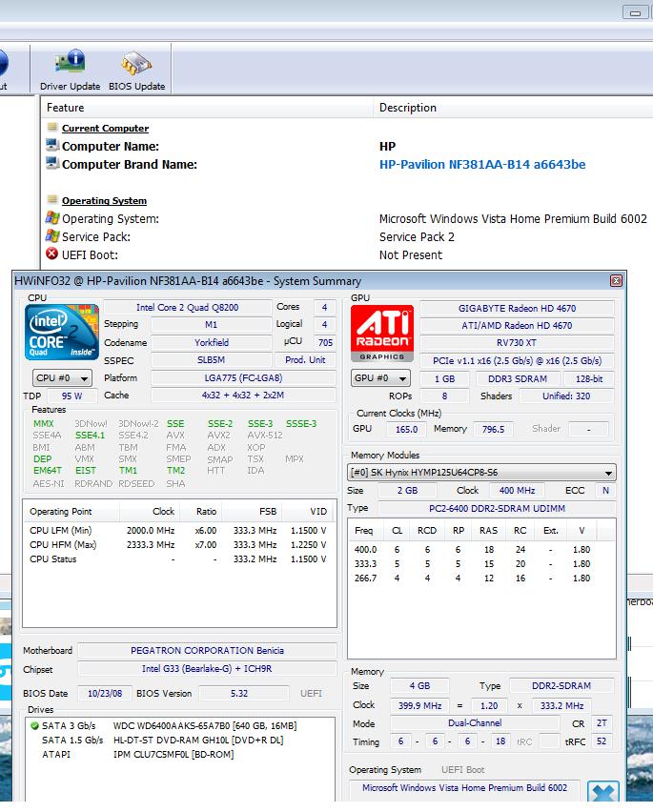
Task: Click the Windows flag icon beside Service Pack
Action: click(x=51, y=235)
